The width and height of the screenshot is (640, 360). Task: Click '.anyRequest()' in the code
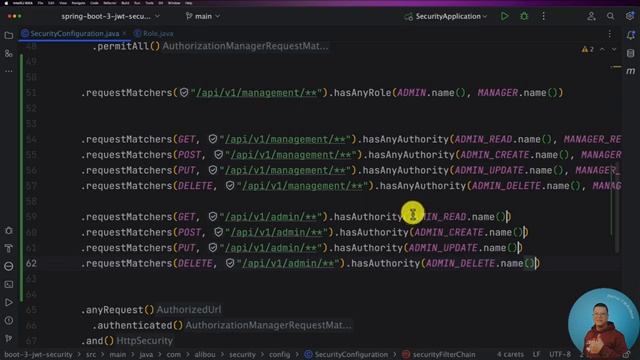(x=118, y=310)
